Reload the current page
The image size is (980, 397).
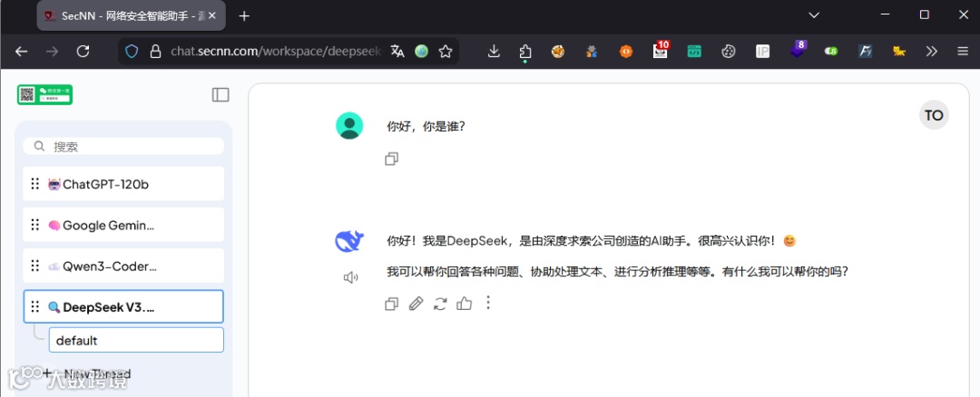(83, 52)
